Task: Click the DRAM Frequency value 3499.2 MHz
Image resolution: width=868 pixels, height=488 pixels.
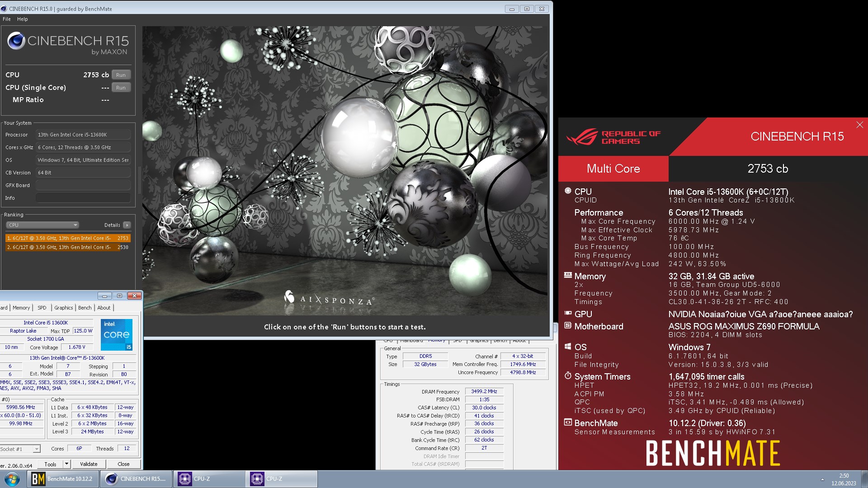Action: [x=484, y=391]
